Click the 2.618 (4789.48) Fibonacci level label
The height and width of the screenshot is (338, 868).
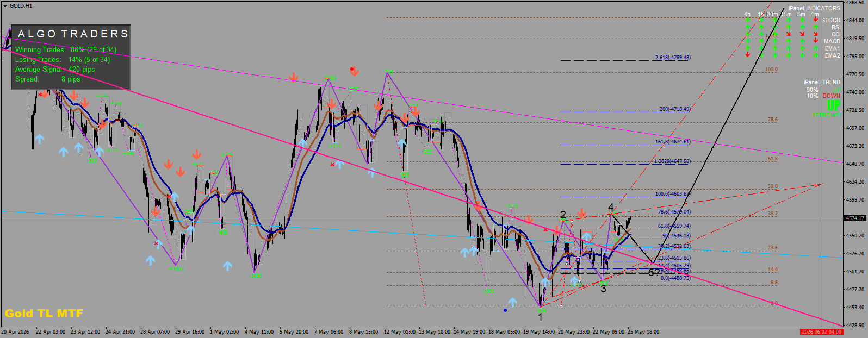coord(673,57)
